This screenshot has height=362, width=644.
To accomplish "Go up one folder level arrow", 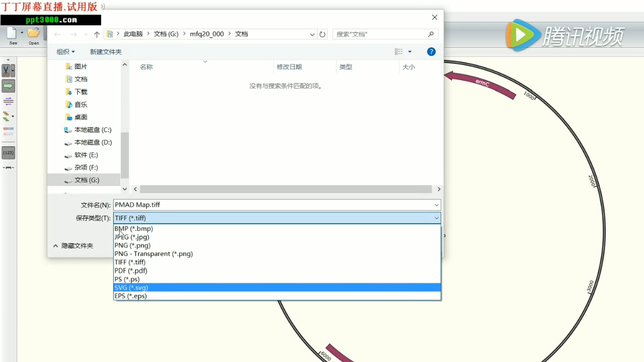I will 97,34.
